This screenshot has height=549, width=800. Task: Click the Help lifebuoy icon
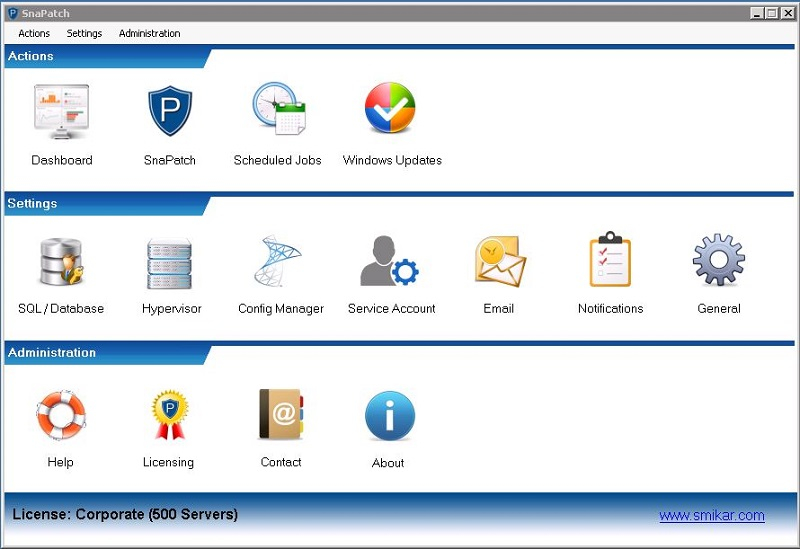point(61,415)
